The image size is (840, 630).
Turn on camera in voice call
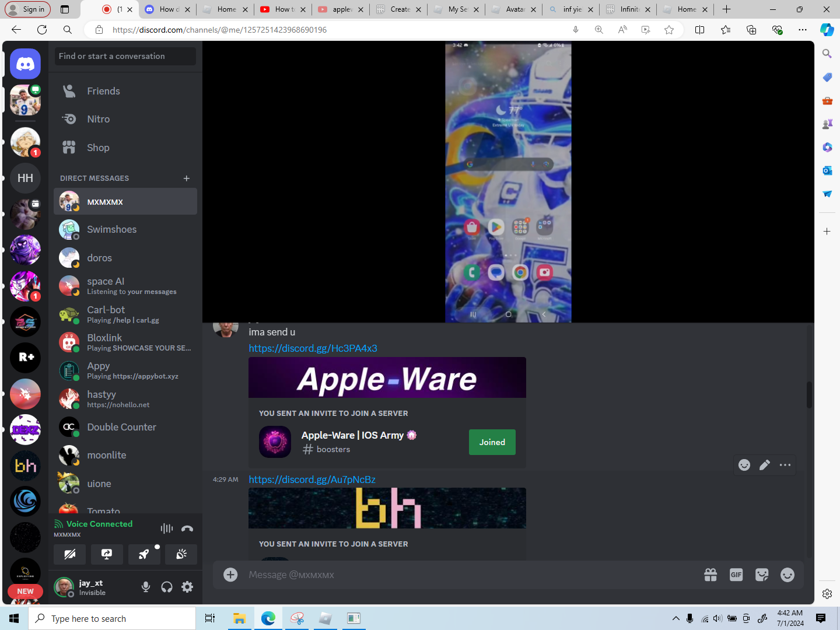pyautogui.click(x=69, y=554)
